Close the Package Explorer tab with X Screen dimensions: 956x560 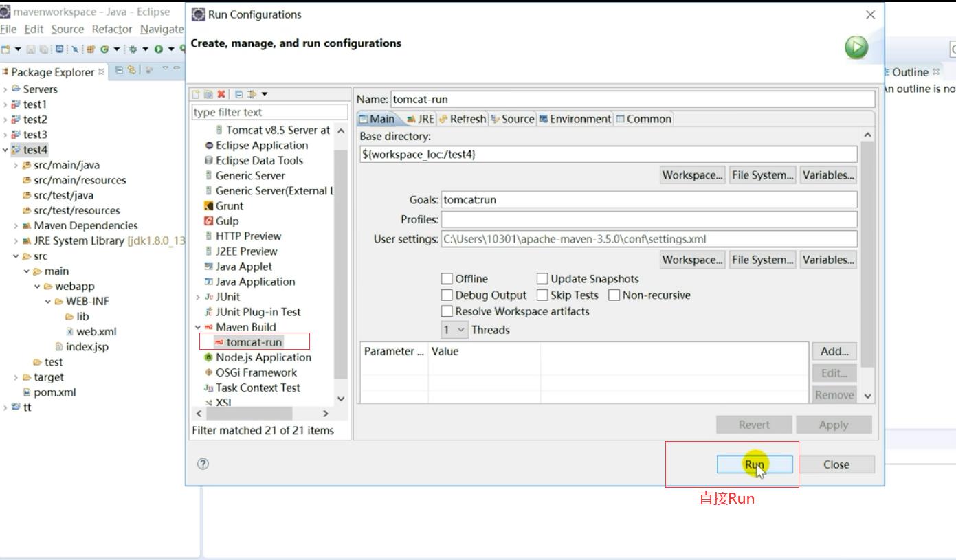[101, 71]
